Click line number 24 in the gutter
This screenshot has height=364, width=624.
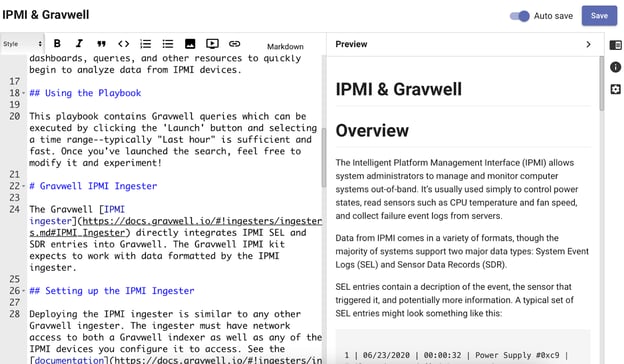(x=15, y=209)
